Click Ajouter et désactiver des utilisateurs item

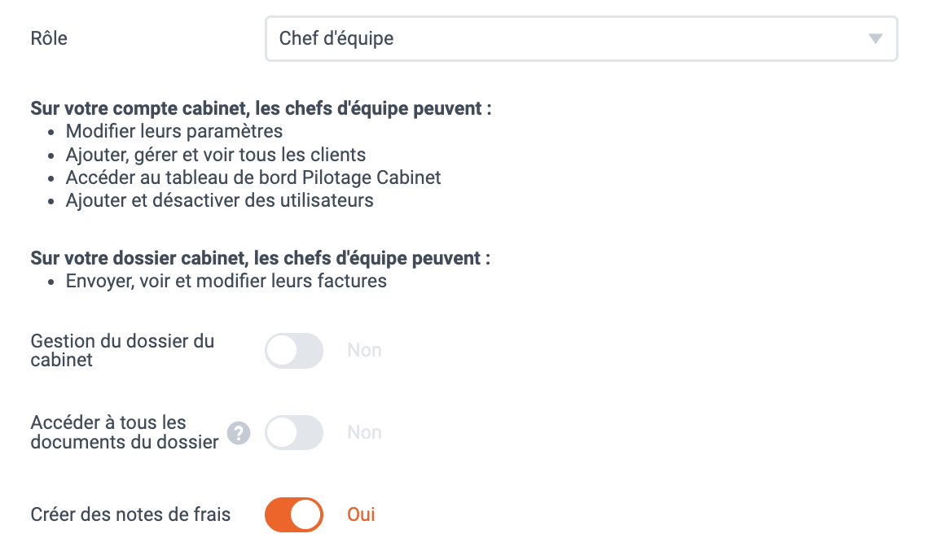pyautogui.click(x=219, y=201)
